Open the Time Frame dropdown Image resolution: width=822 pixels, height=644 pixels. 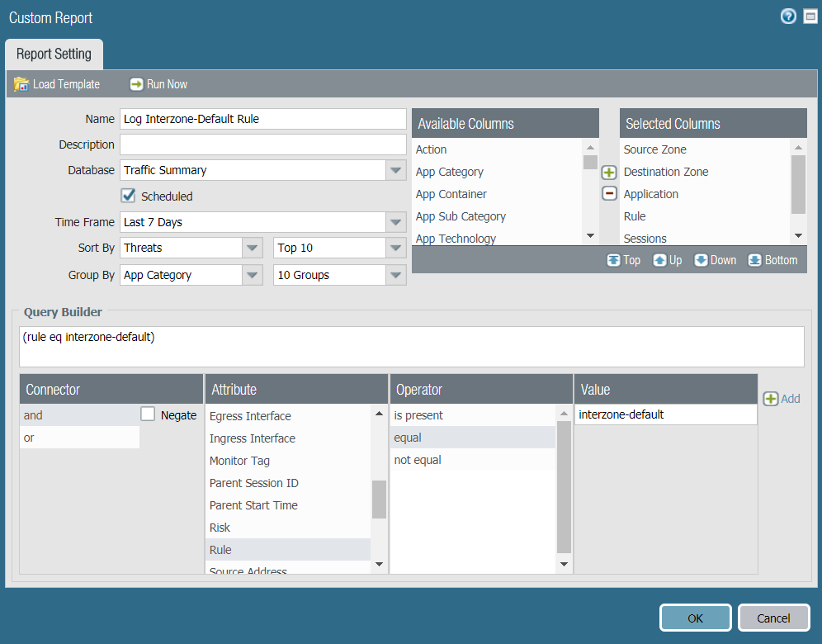pos(396,223)
